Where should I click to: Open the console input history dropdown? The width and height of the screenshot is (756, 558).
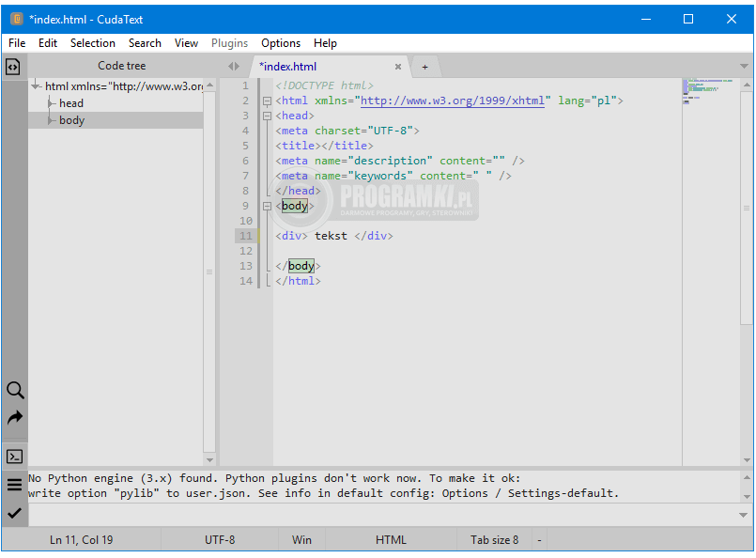click(743, 515)
